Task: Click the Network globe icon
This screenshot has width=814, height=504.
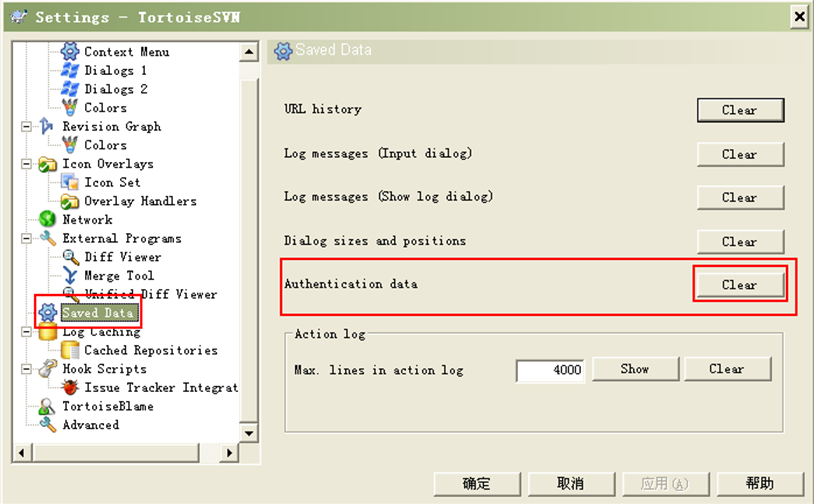Action: 47,220
